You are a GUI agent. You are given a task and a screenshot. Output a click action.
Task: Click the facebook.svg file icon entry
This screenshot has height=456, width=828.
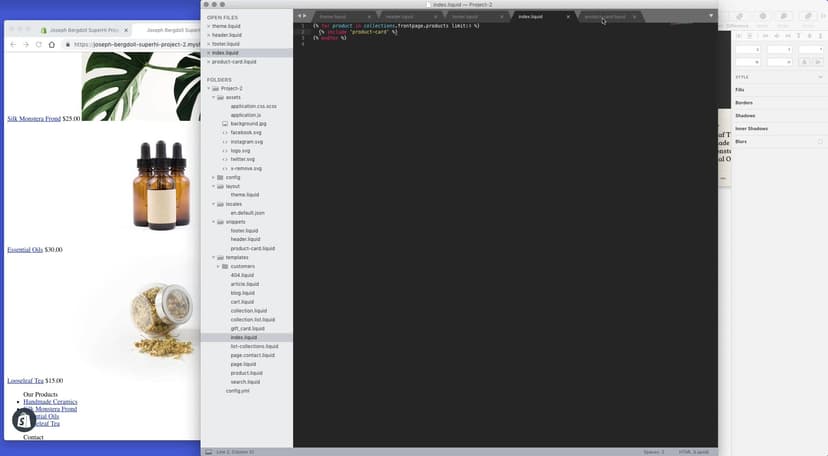pyautogui.click(x=245, y=132)
